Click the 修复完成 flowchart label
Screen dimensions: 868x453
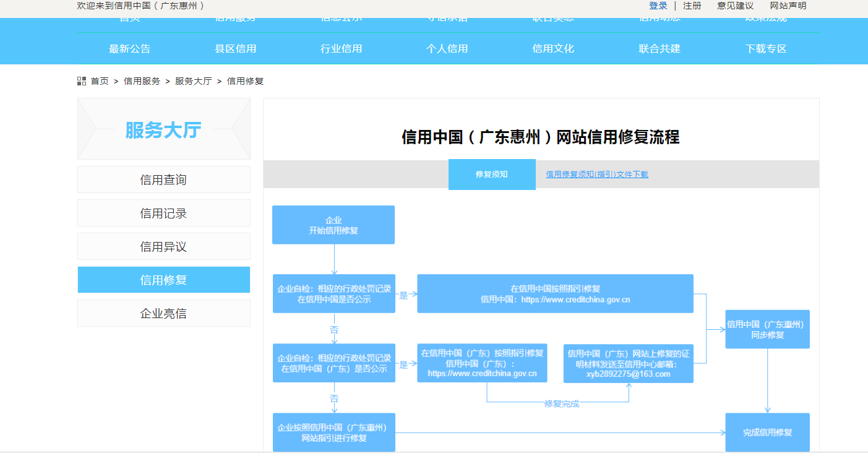[x=562, y=403]
